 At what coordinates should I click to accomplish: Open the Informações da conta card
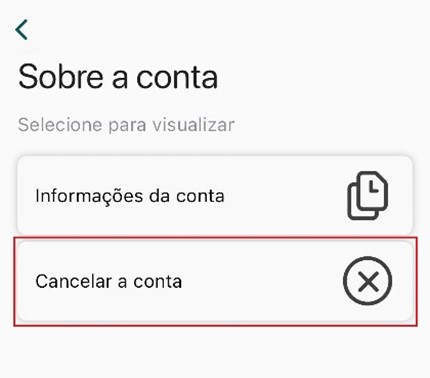215,195
